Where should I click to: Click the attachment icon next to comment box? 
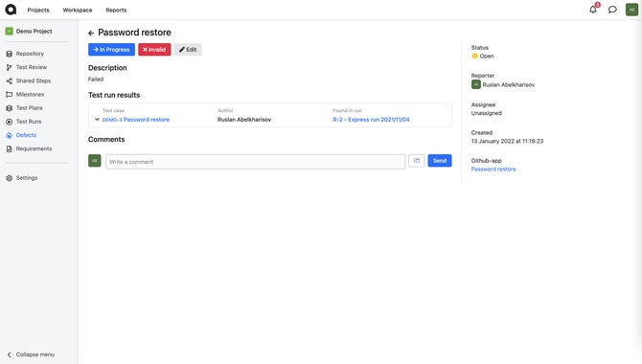tap(417, 161)
